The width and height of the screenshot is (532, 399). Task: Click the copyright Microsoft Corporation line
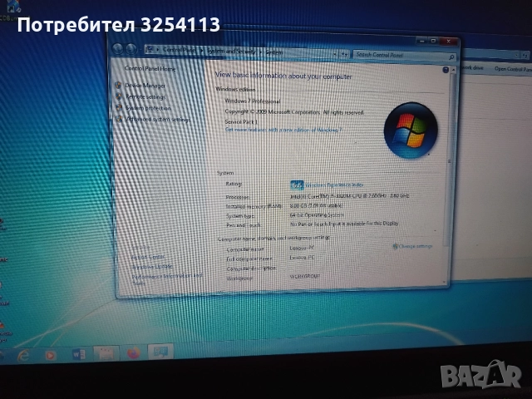tap(294, 111)
